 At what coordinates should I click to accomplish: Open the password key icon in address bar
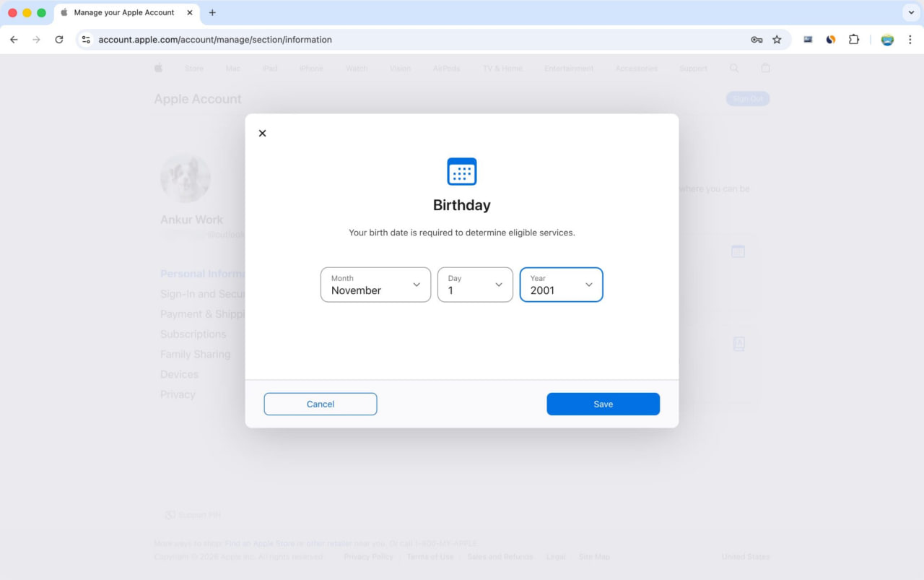(x=757, y=40)
